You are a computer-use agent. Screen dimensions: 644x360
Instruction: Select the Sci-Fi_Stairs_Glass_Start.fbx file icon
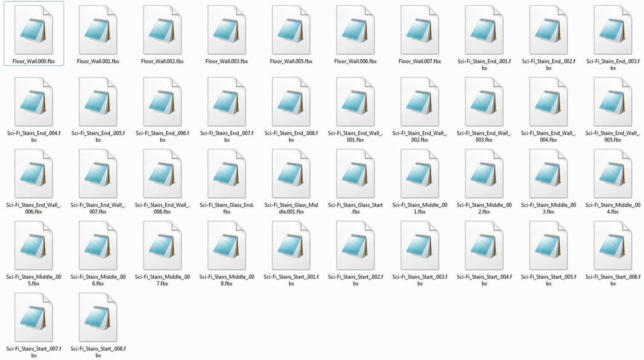pyautogui.click(x=356, y=174)
